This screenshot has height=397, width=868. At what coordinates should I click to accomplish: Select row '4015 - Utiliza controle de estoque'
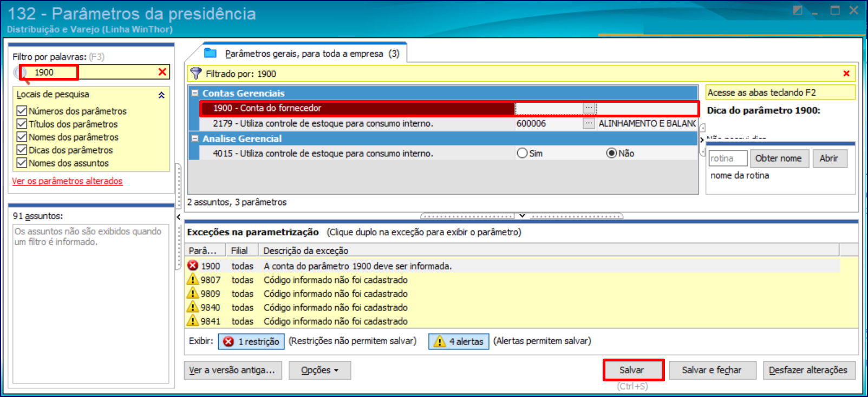click(449, 153)
